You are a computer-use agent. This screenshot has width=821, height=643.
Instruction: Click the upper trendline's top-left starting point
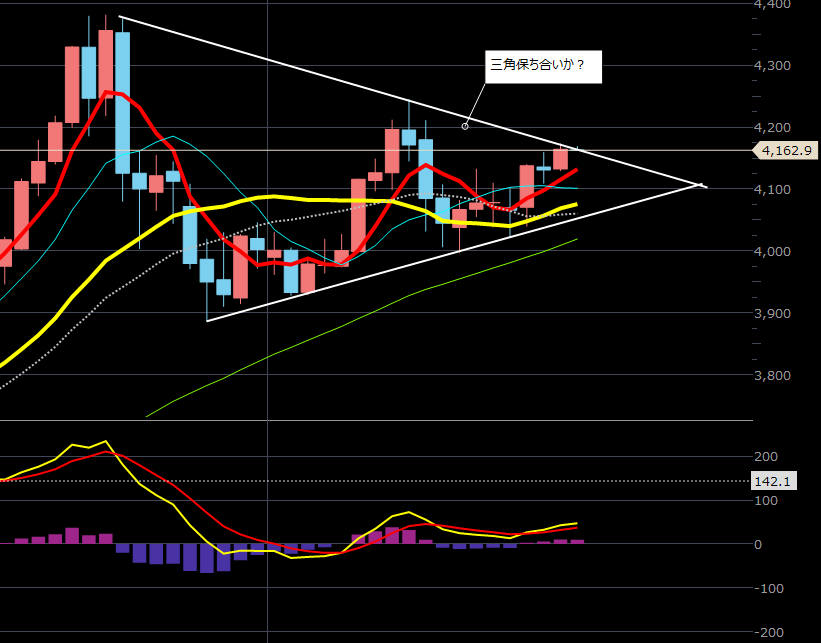click(x=119, y=17)
